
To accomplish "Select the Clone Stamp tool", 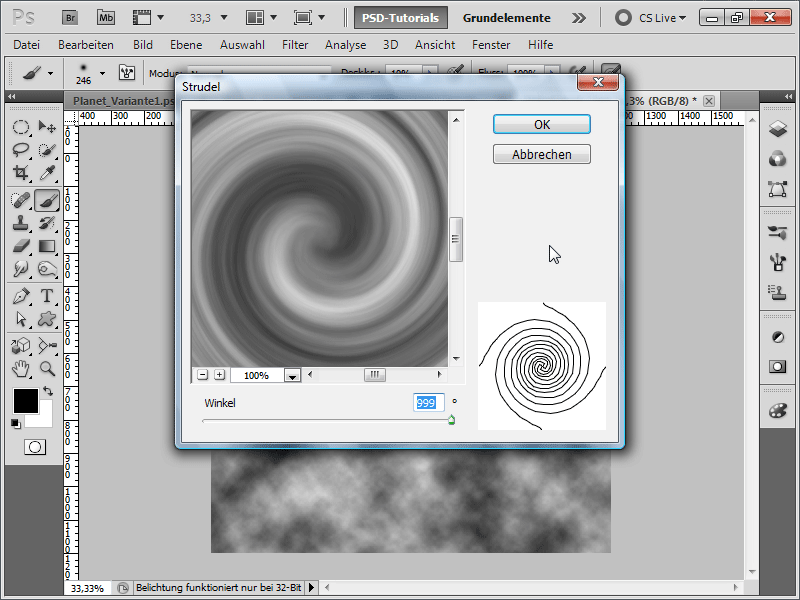I will pos(20,223).
